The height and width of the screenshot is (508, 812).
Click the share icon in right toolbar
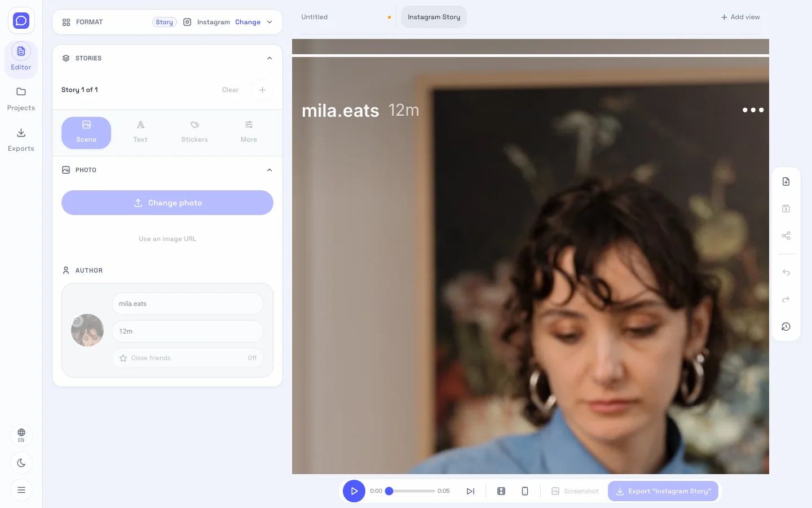coord(786,236)
